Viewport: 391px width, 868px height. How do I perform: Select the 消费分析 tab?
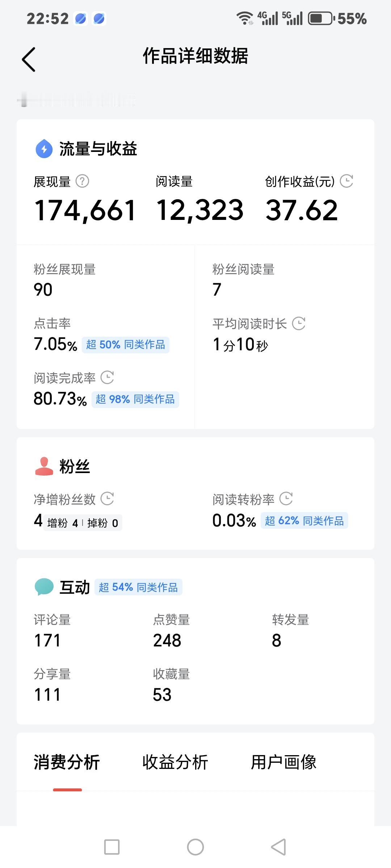[67, 762]
